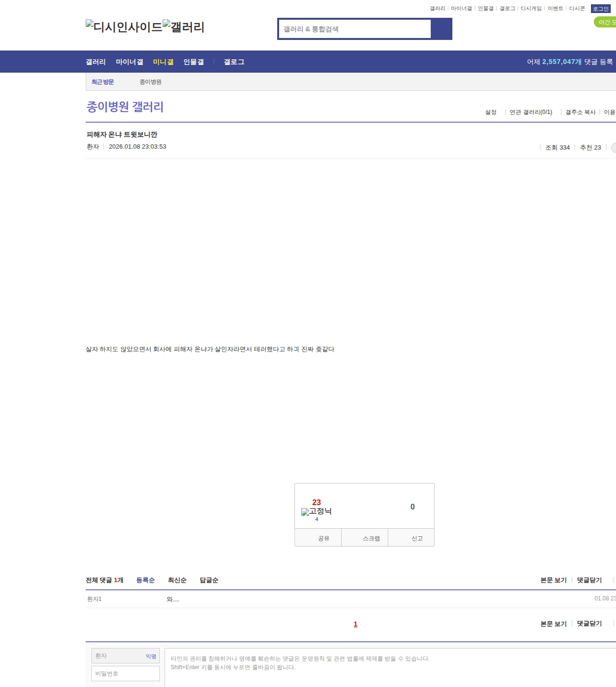Image resolution: width=616 pixels, height=687 pixels.
Task: Open 마이너갤 in the blue navigation bar
Action: [x=129, y=62]
